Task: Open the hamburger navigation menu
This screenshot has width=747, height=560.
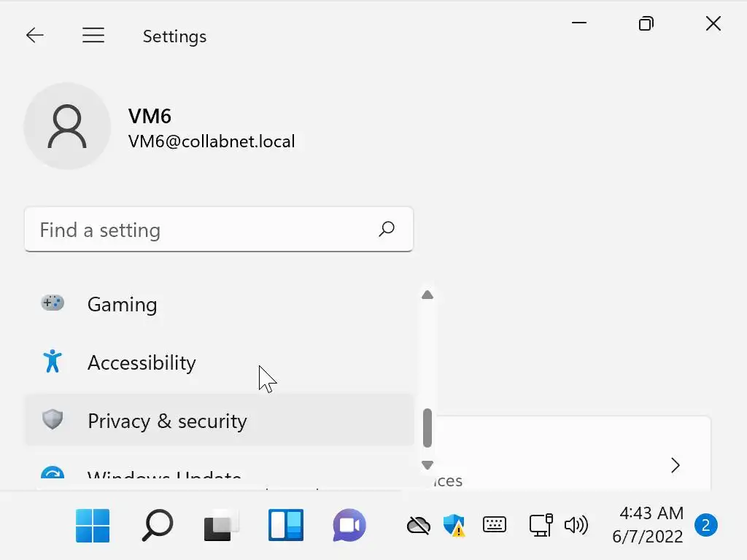Action: tap(93, 36)
